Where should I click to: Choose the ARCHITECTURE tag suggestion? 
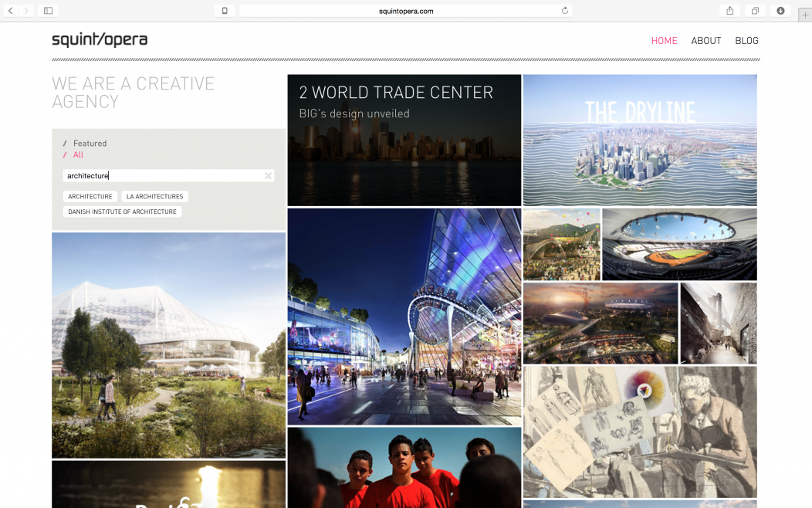click(90, 196)
